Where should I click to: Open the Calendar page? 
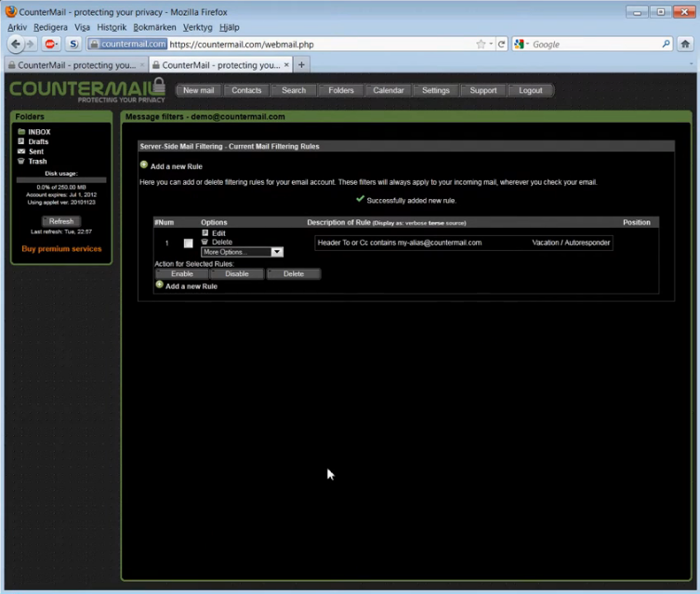pos(389,90)
